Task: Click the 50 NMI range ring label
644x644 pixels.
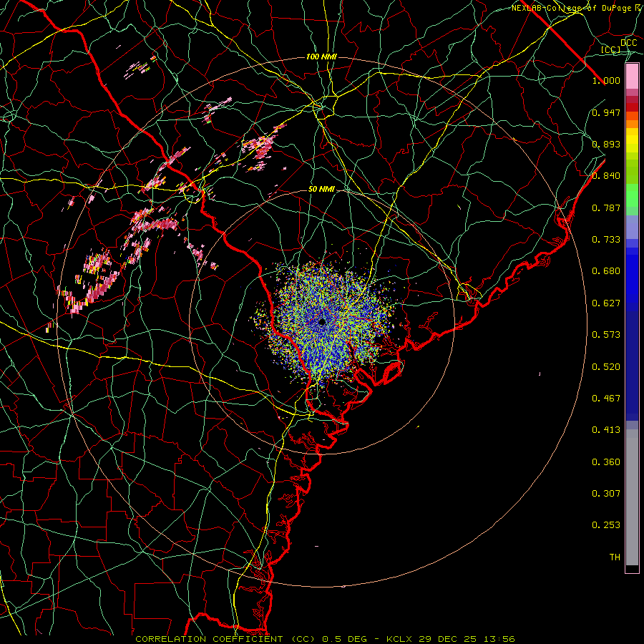Action: click(321, 190)
